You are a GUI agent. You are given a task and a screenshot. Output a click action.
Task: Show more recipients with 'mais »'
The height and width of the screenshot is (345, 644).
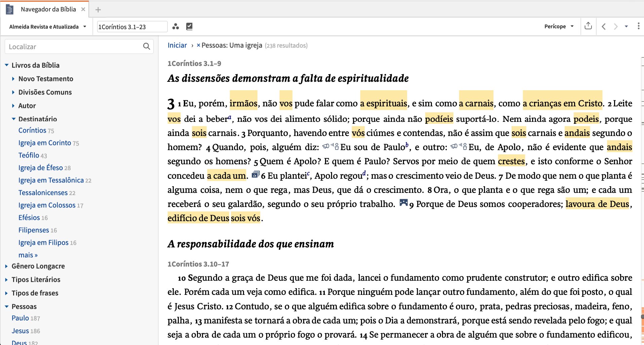click(x=28, y=255)
